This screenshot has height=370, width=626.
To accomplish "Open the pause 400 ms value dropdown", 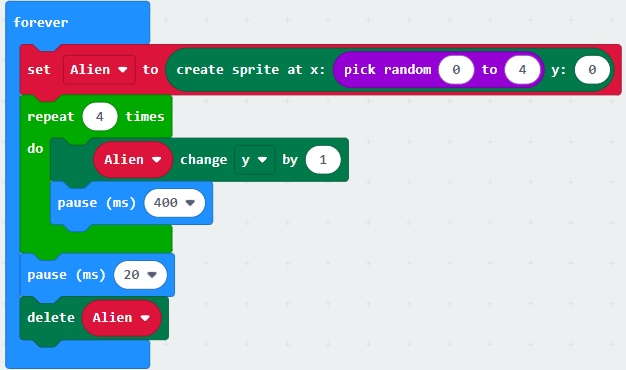I will pos(174,203).
